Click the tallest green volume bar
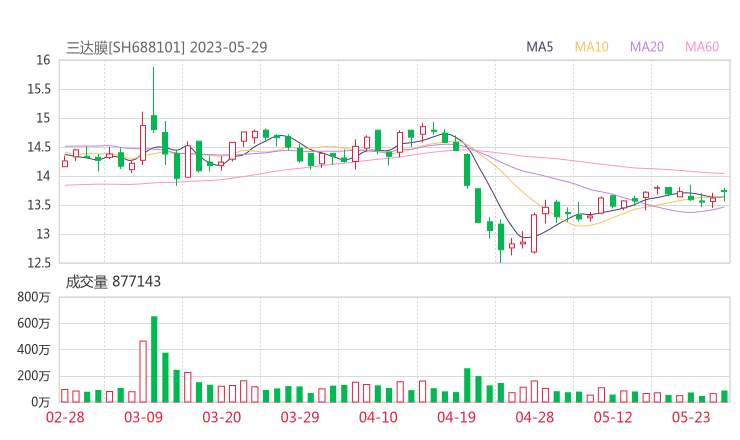Image resolution: width=740 pixels, height=440 pixels. click(154, 359)
